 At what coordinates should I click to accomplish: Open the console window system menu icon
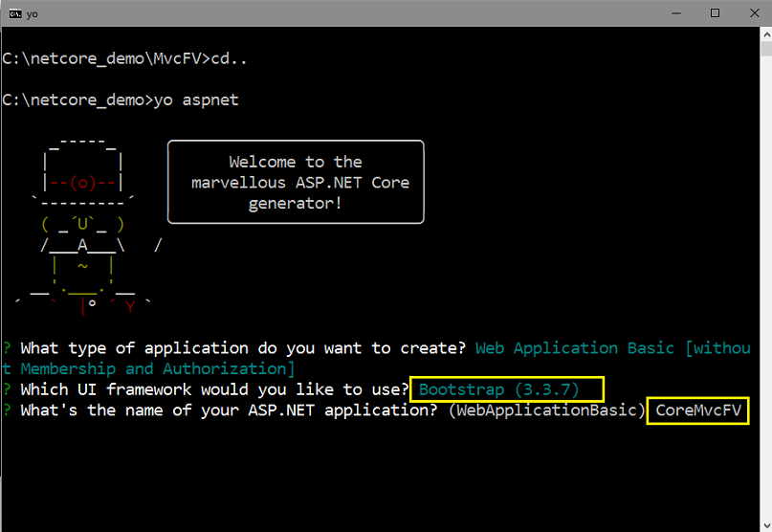[15, 13]
